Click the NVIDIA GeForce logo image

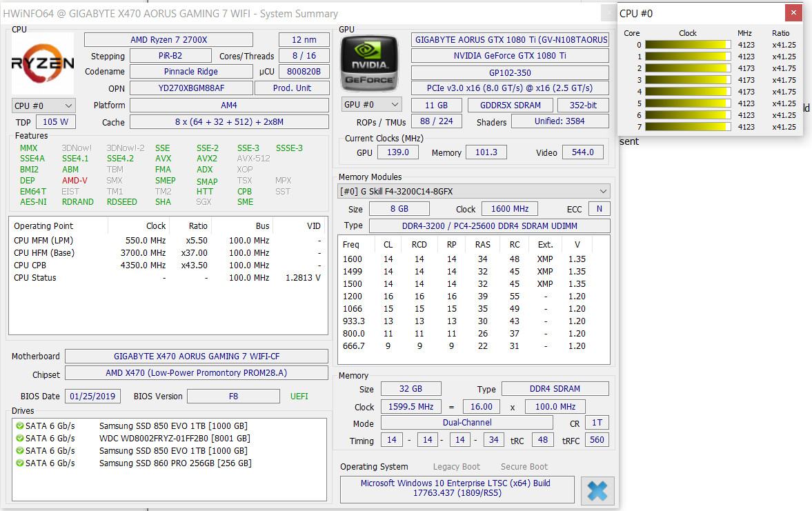[x=369, y=63]
